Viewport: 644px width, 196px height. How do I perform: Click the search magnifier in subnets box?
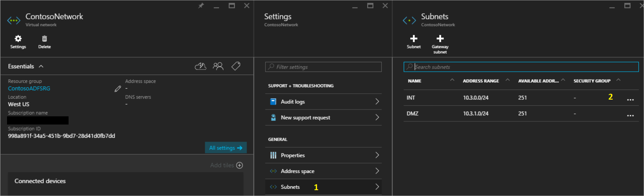pyautogui.click(x=410, y=67)
